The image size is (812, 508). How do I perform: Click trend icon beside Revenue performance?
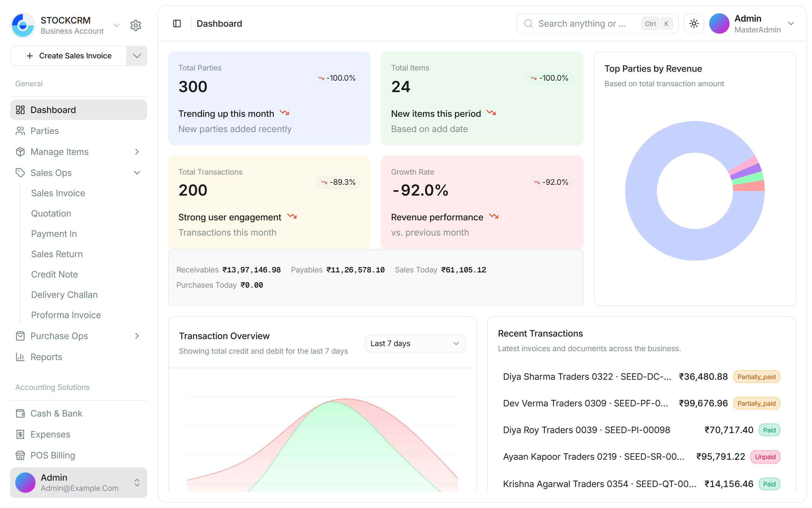coord(494,216)
